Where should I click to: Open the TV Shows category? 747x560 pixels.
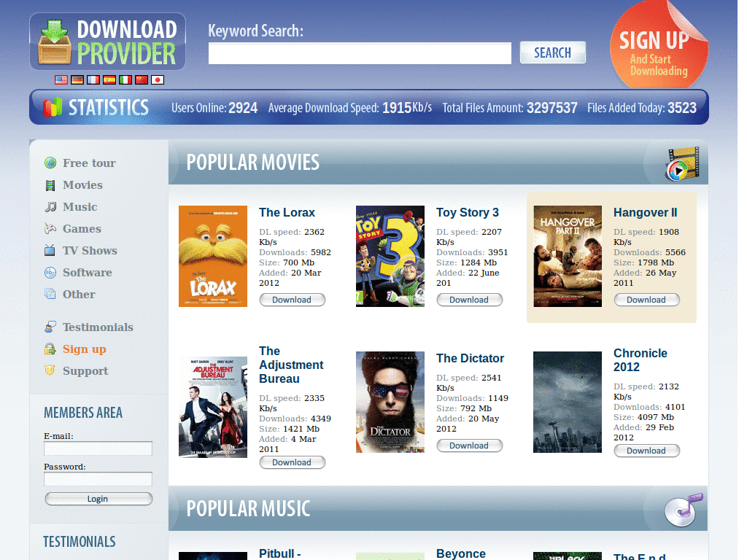(90, 251)
